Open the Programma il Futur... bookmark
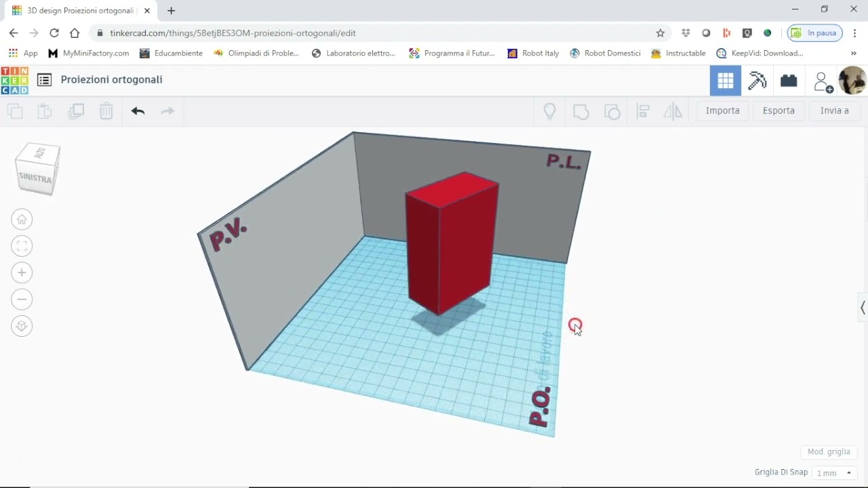The image size is (868, 488). 452,53
